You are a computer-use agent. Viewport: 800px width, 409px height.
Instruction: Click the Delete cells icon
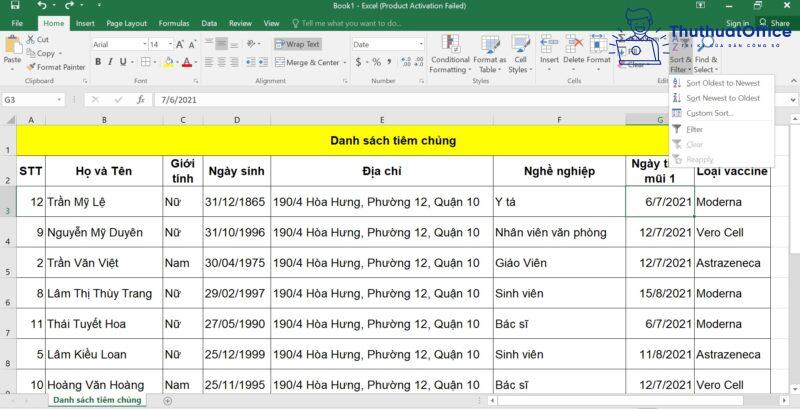pos(574,44)
